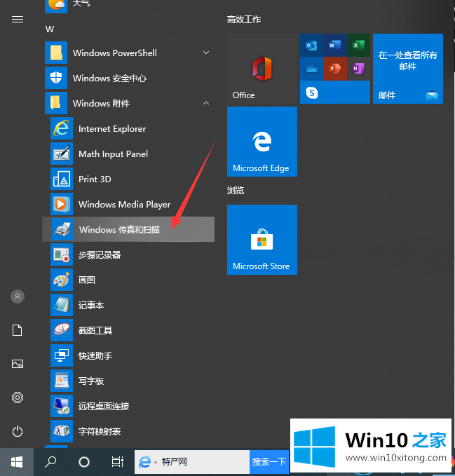Launch 截图工具 (Snipping Tool)
The width and height of the screenshot is (455, 476).
click(128, 330)
